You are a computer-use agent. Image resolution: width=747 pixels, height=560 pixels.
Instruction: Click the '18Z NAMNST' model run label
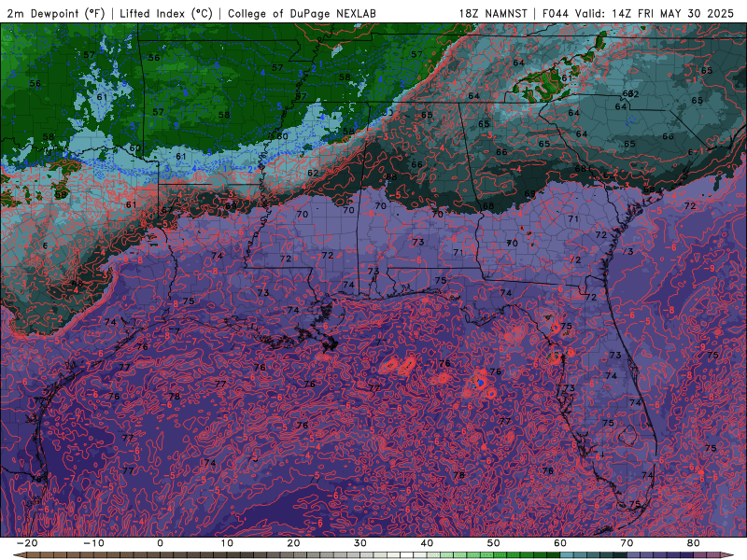tap(493, 13)
